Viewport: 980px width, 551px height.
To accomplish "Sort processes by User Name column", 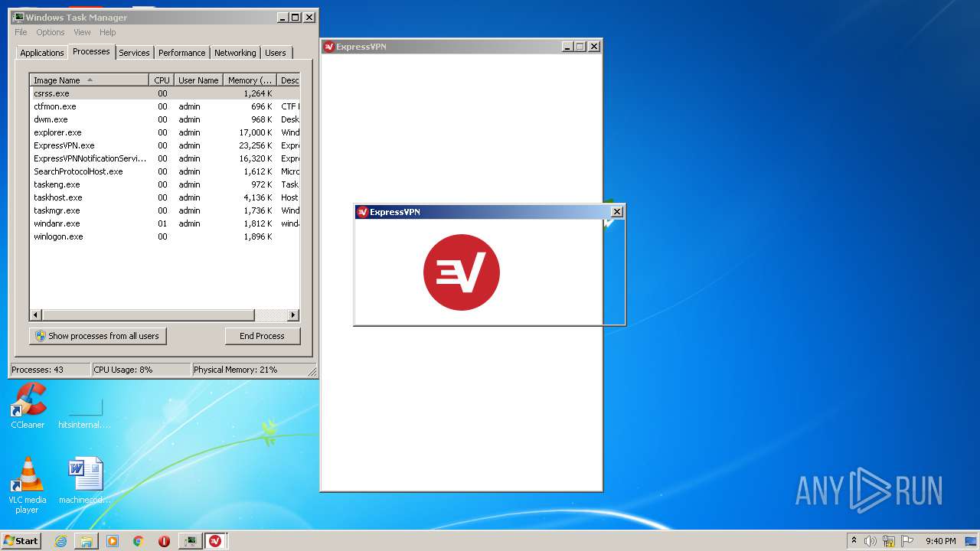I will [198, 80].
